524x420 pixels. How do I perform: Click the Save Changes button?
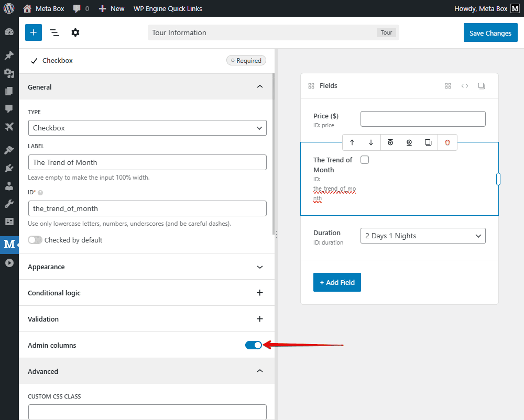pyautogui.click(x=490, y=32)
